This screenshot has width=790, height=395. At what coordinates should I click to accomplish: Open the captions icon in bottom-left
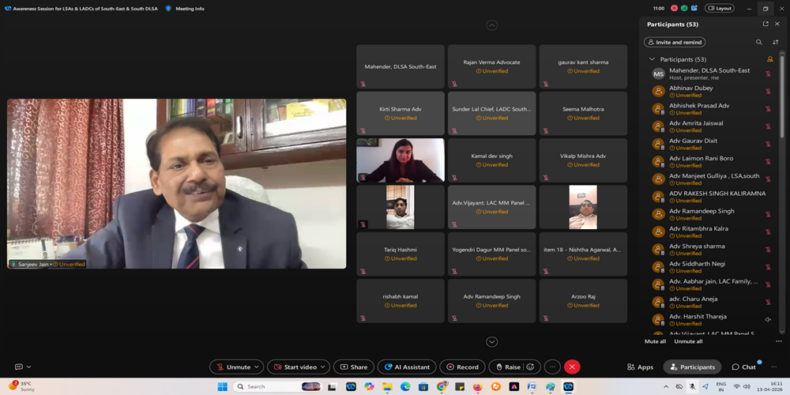coord(19,367)
